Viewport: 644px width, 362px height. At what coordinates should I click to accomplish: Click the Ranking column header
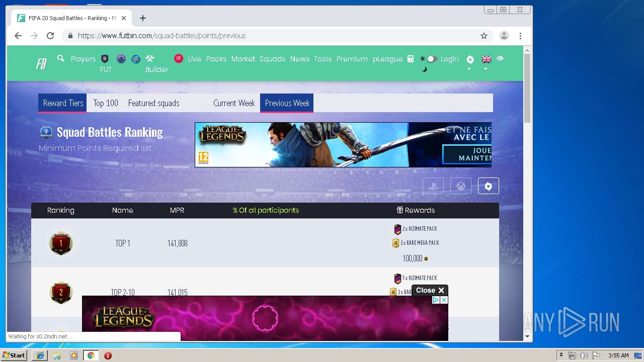point(61,210)
